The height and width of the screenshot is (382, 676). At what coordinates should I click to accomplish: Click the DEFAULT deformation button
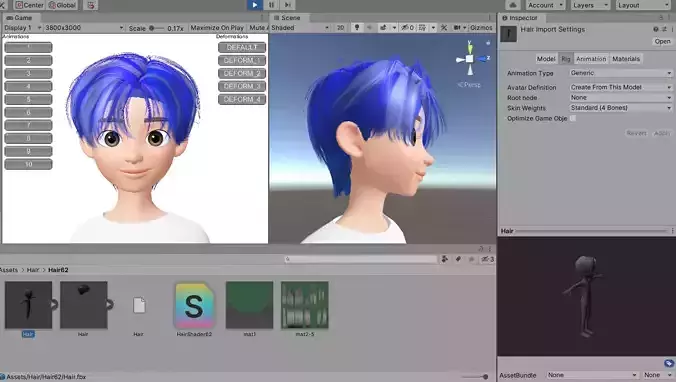coord(242,47)
